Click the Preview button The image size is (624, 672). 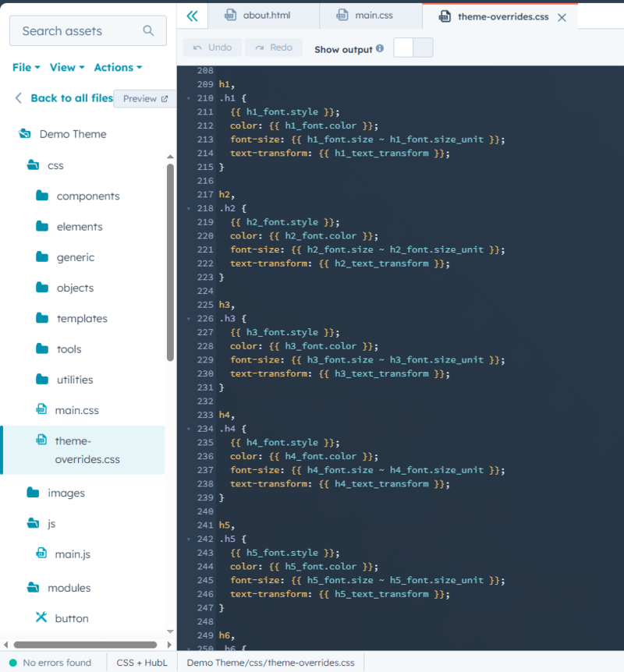pos(145,99)
